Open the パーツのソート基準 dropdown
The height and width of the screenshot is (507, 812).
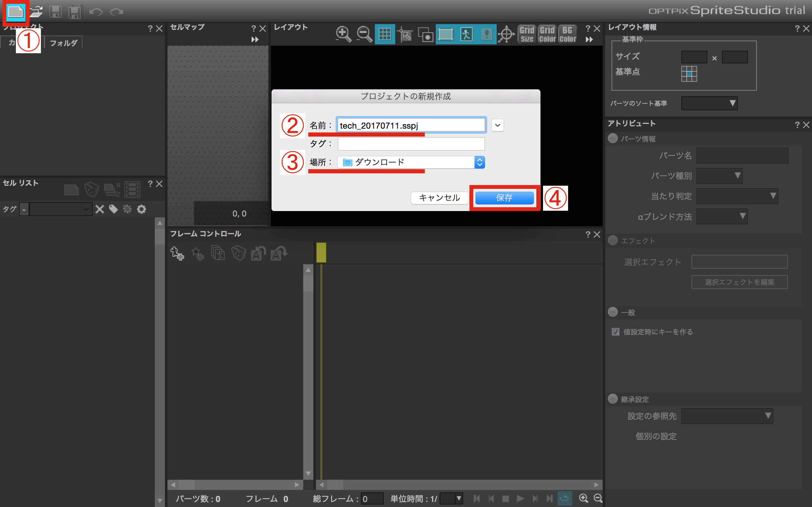(x=709, y=103)
